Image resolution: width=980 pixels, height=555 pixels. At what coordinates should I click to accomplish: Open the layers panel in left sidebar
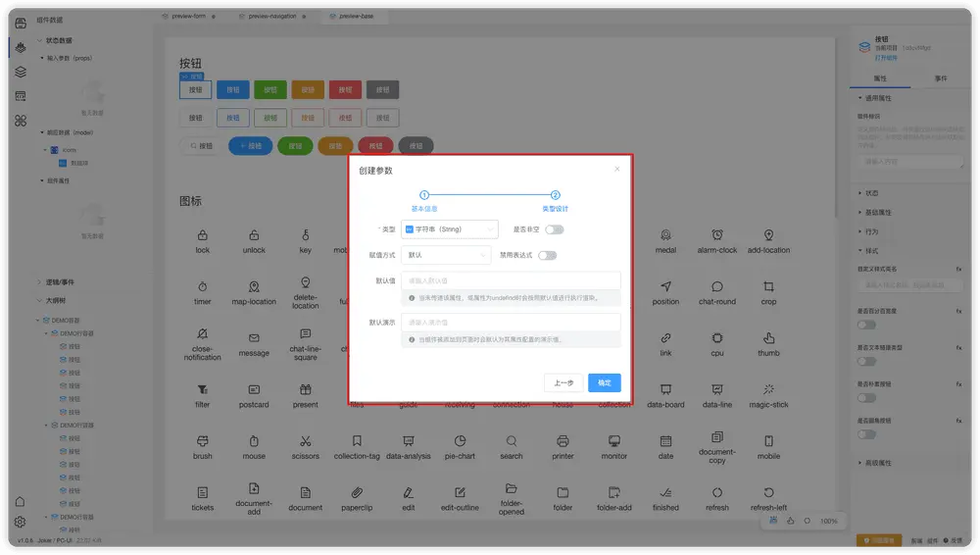(21, 72)
